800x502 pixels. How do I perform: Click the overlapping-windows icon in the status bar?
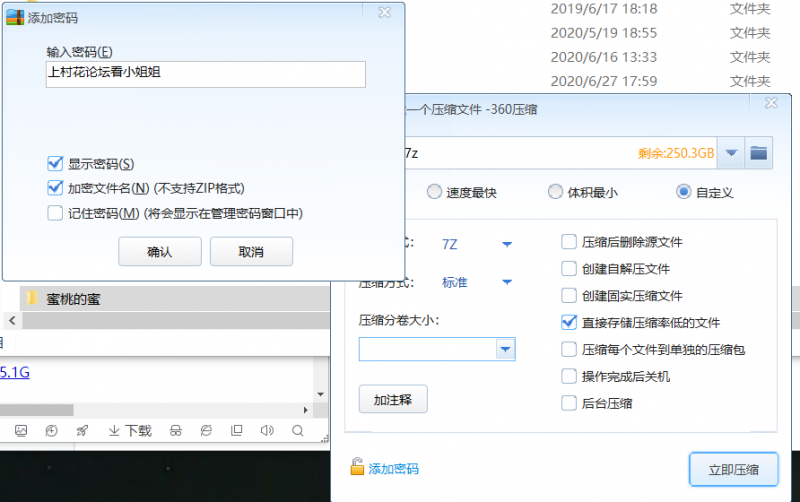coord(236,431)
